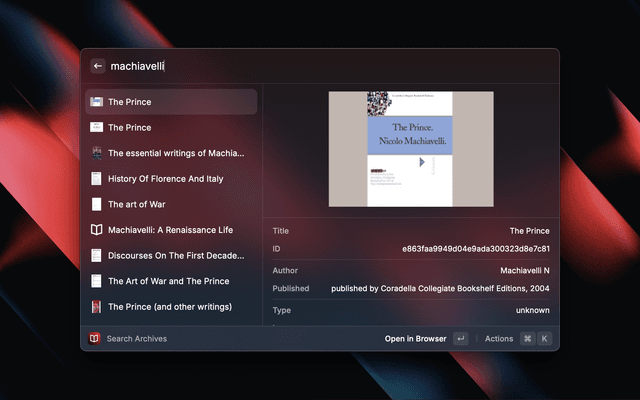Click the icon of the second The Prince result
Screen dimensions: 640x400
[96, 128]
